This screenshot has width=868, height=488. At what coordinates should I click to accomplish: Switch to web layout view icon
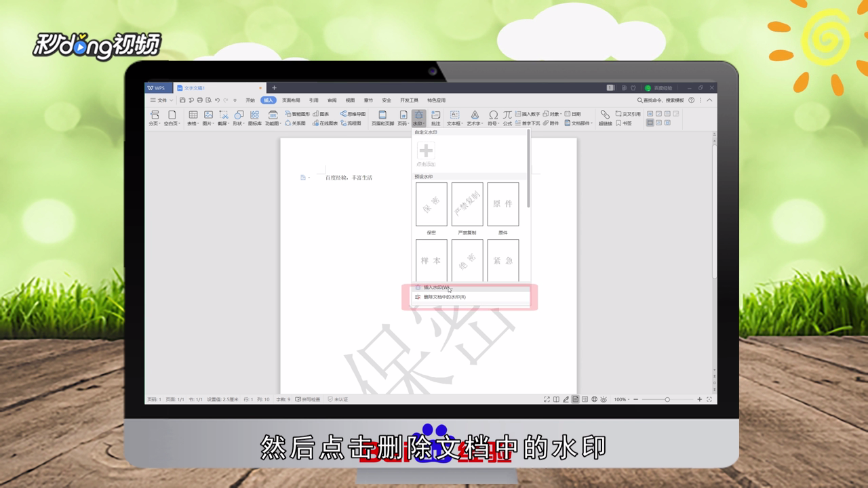(x=593, y=399)
